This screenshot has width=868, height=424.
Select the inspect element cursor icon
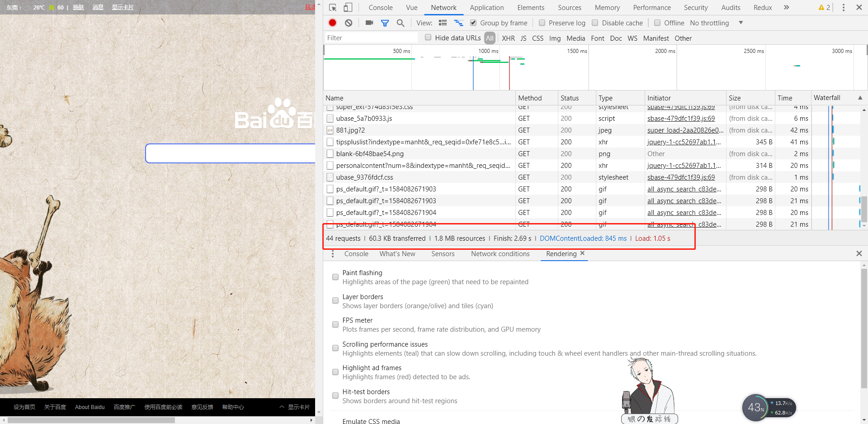[x=332, y=7]
